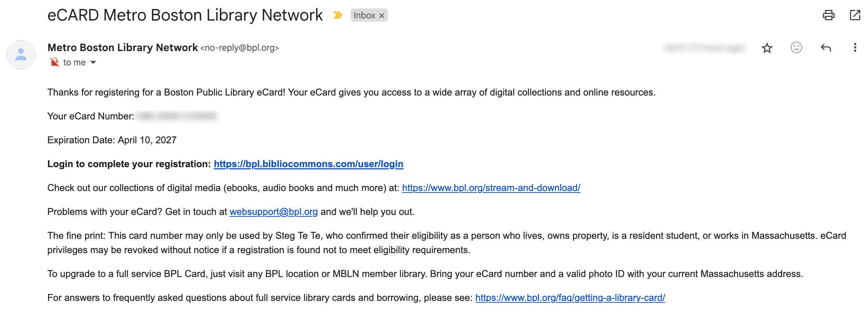
Task: Open the three-dot More options menu
Action: coord(855,48)
